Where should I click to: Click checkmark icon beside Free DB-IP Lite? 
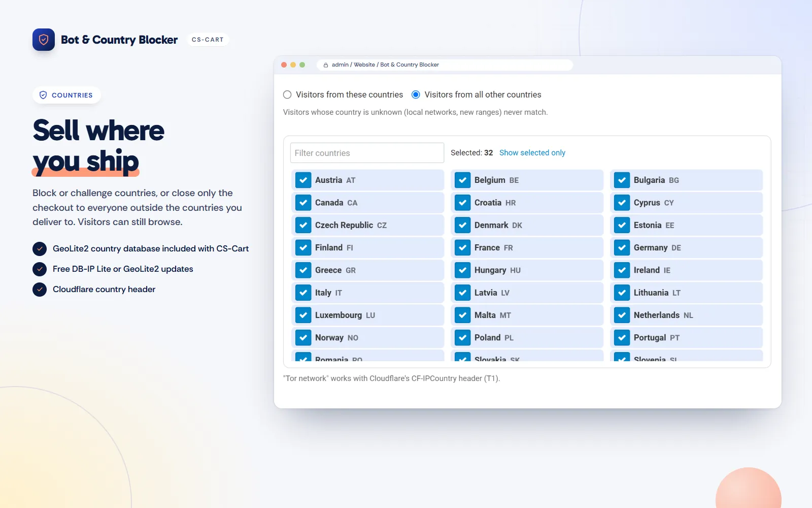(40, 269)
